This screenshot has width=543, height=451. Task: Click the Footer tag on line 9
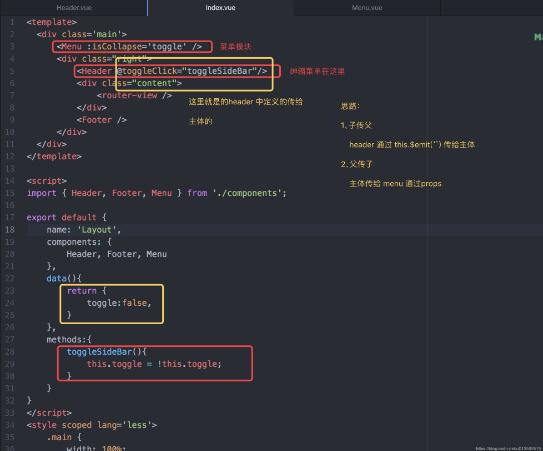pyautogui.click(x=101, y=120)
